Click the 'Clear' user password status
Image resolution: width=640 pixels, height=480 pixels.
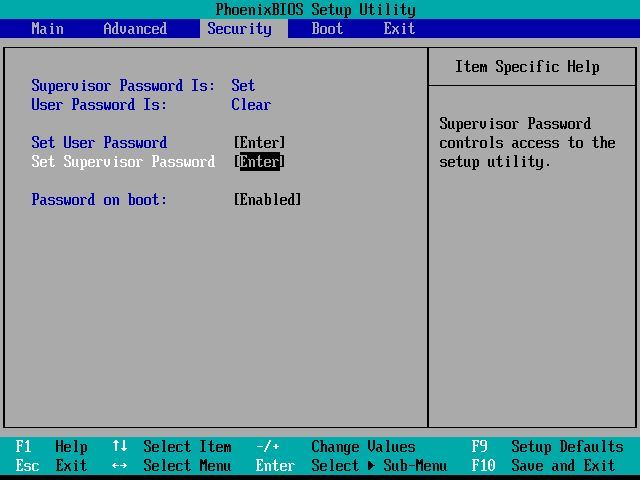[251, 104]
